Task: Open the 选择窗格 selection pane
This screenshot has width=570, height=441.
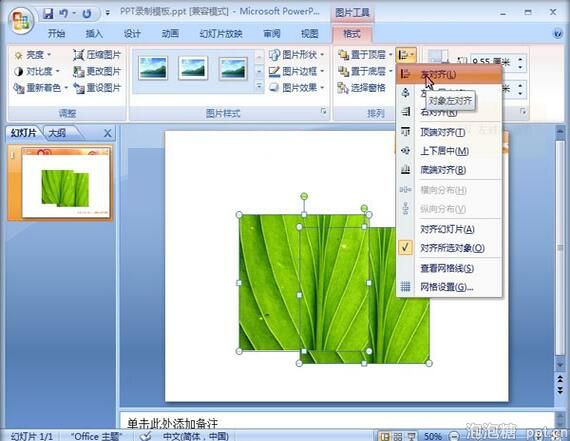Action: pos(362,88)
